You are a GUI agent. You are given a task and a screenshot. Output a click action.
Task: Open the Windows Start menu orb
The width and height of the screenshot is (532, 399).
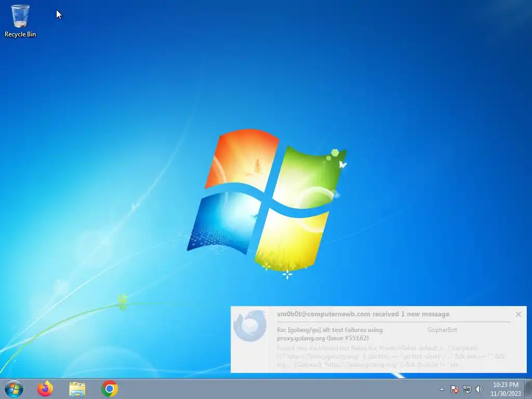tap(14, 389)
